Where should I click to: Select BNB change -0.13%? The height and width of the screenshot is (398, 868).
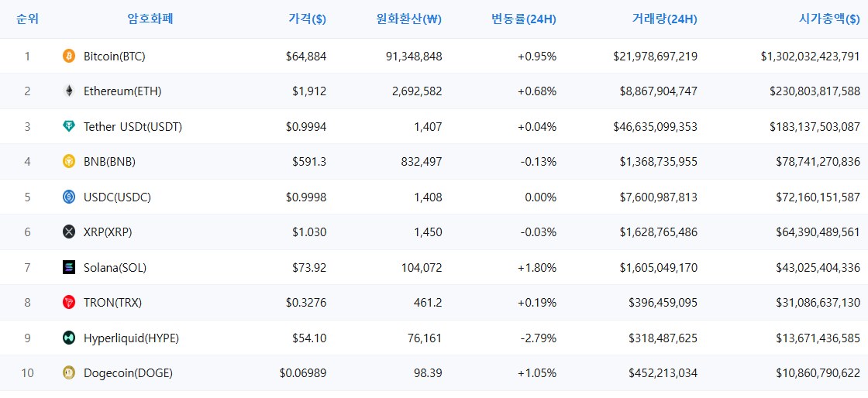(x=539, y=161)
